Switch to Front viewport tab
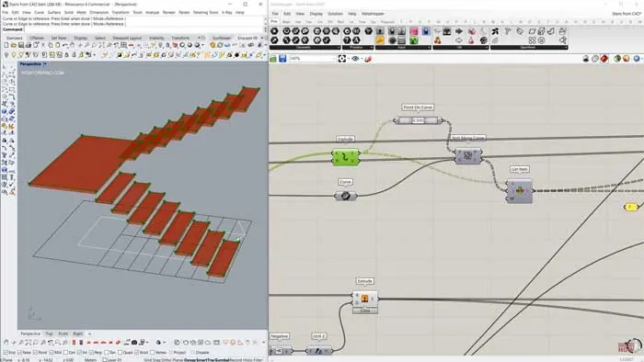644x362 pixels. click(x=63, y=334)
